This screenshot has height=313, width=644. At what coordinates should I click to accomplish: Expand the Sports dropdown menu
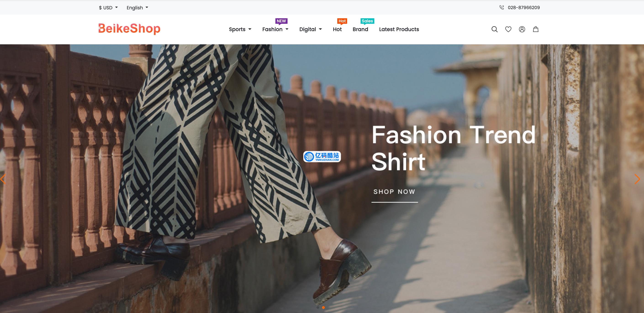[240, 29]
